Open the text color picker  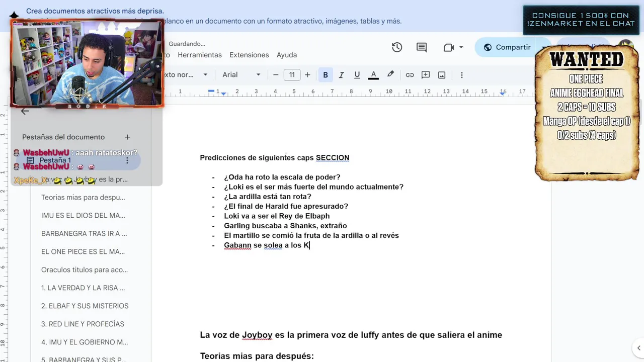pos(373,75)
